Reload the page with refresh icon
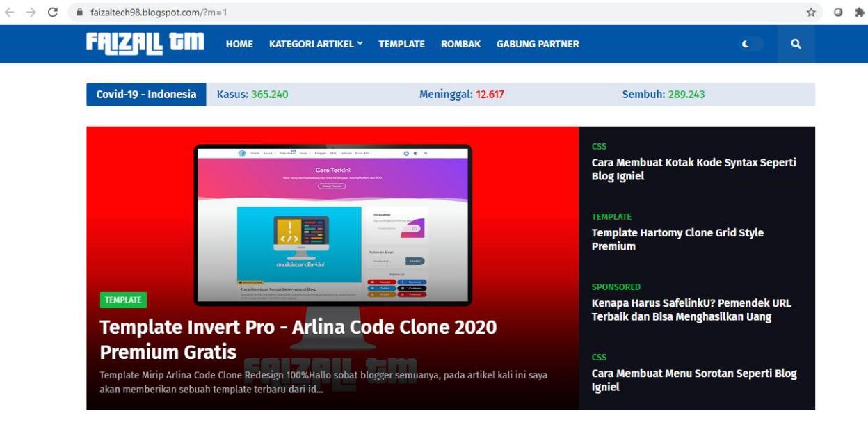Screen dimensions: 868x425 click(53, 12)
